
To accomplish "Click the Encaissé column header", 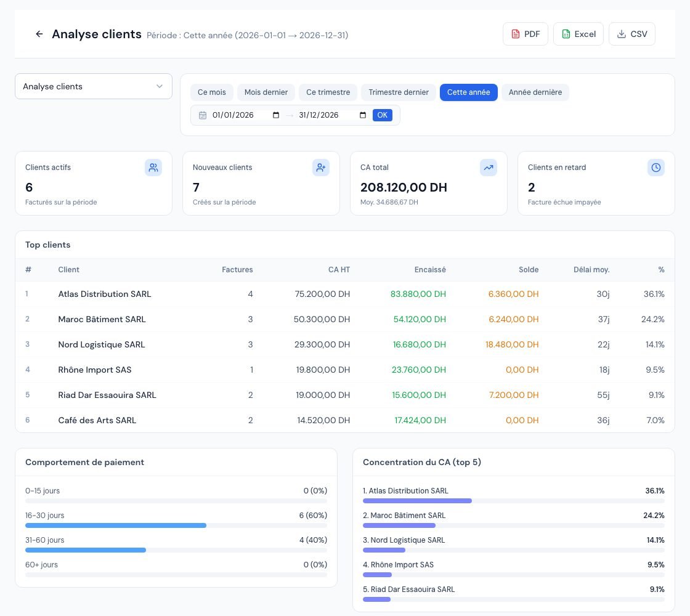I will [x=430, y=270].
